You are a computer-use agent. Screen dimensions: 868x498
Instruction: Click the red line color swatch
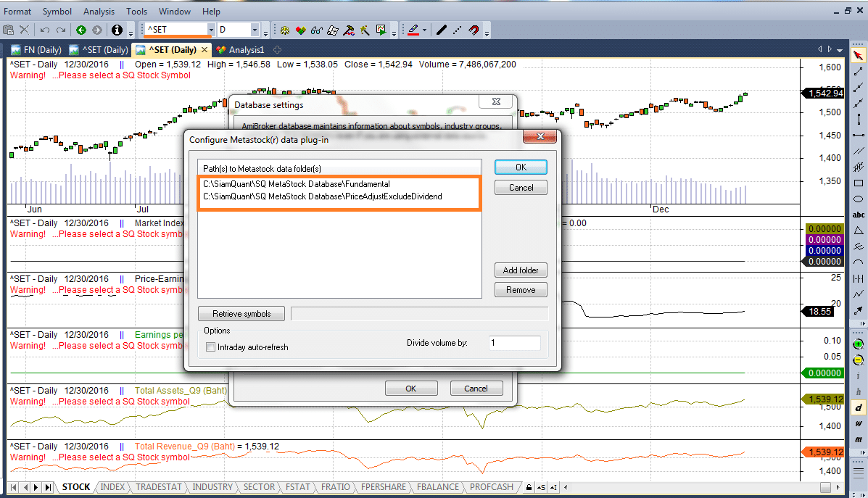[x=413, y=30]
